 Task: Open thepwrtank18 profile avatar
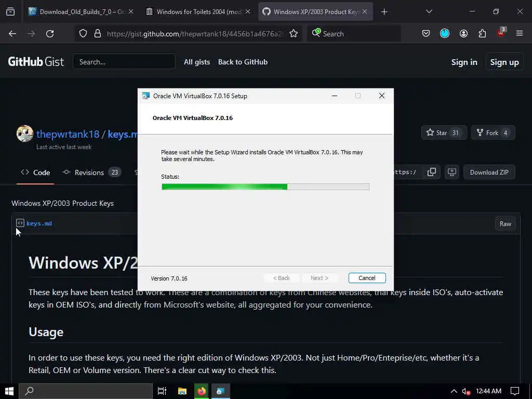pos(25,134)
